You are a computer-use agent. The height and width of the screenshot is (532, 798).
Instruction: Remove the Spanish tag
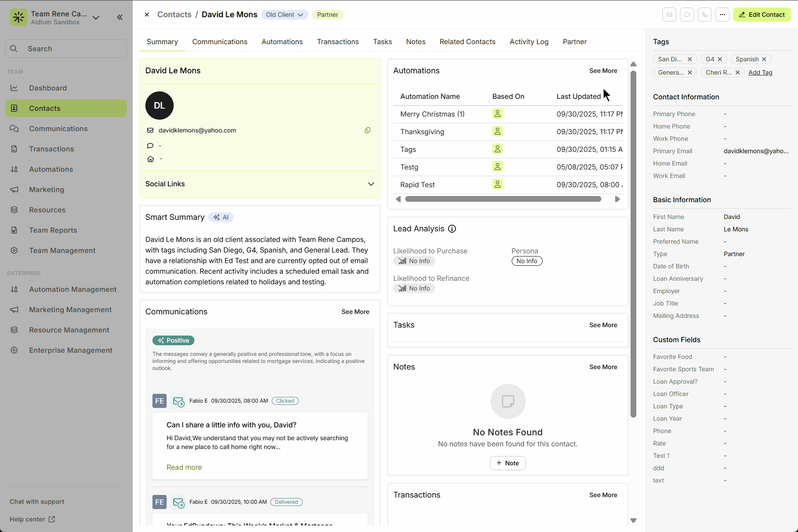[764, 59]
